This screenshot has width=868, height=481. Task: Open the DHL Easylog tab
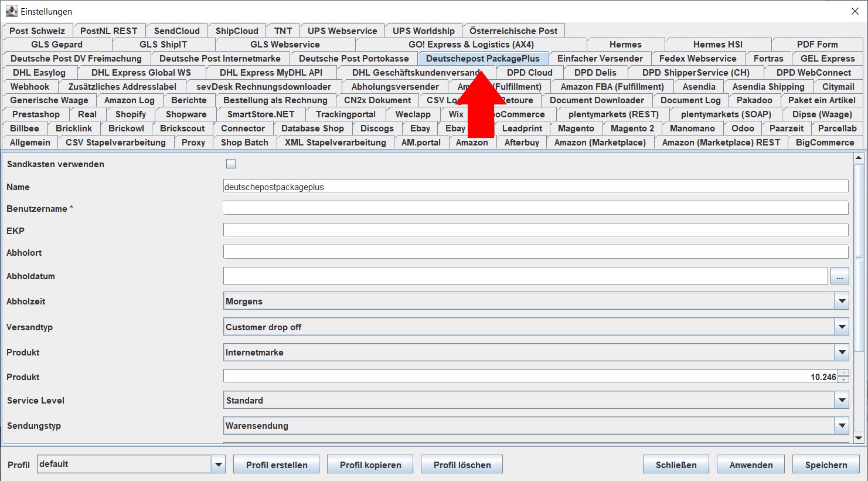tap(39, 73)
